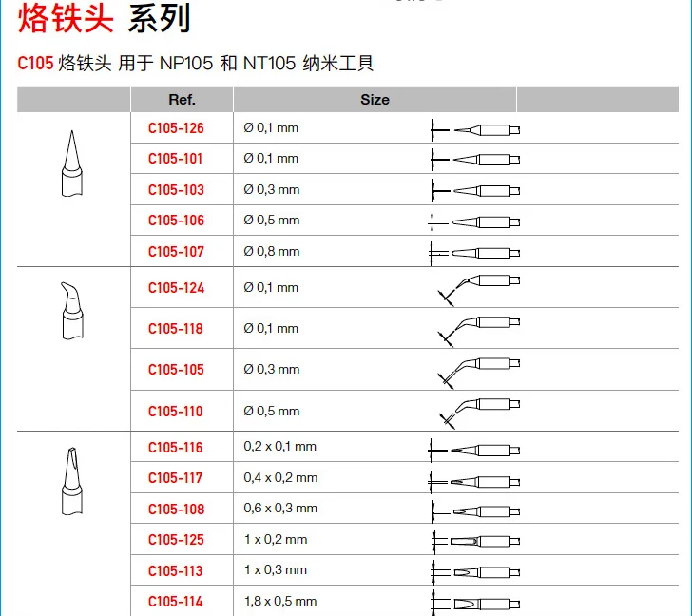This screenshot has height=616, width=692.
Task: Select reference C105-107
Action: click(176, 252)
